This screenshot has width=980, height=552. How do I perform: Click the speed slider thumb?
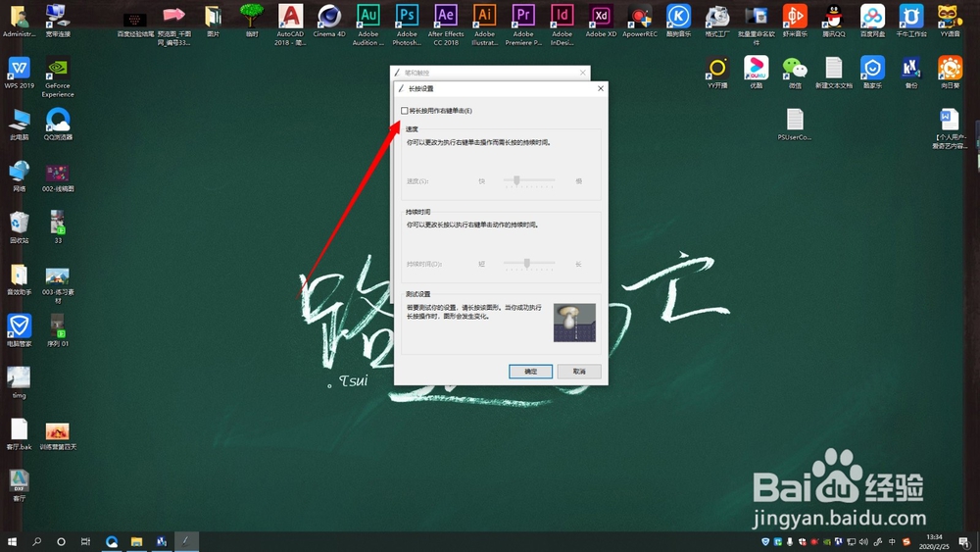(516, 180)
